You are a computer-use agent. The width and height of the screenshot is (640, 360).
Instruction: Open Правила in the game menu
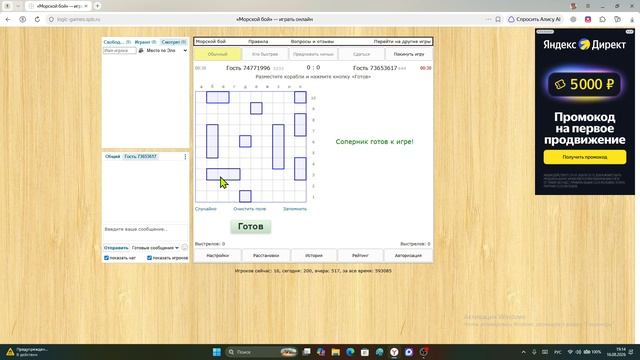coord(258,42)
